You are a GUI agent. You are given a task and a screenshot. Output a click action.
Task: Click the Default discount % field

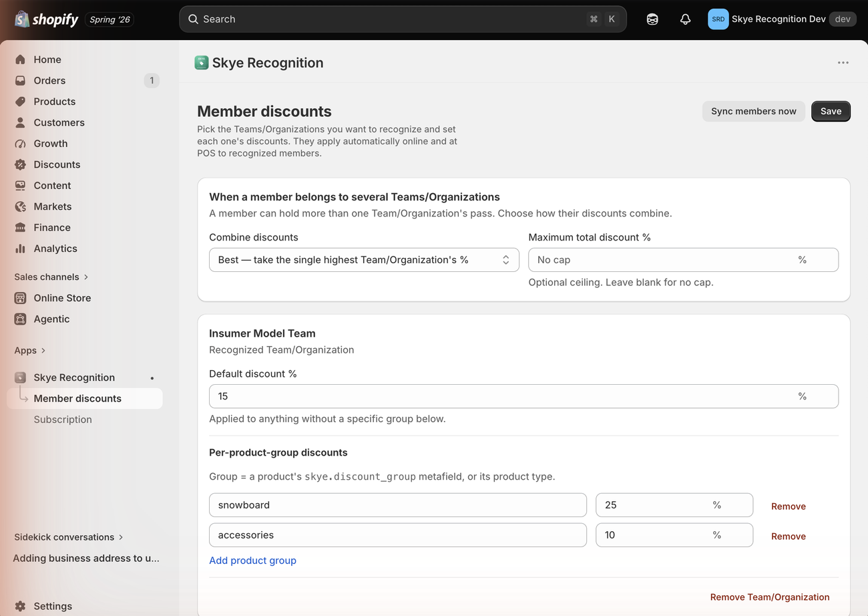tap(523, 396)
